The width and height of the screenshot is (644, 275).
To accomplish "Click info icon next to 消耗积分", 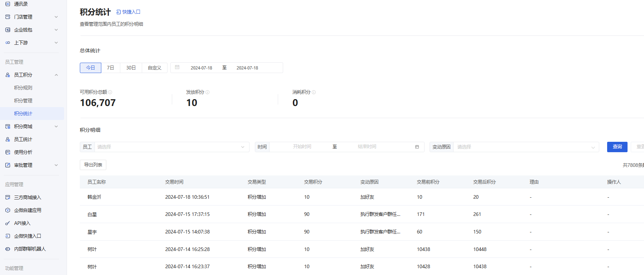I will tap(314, 92).
